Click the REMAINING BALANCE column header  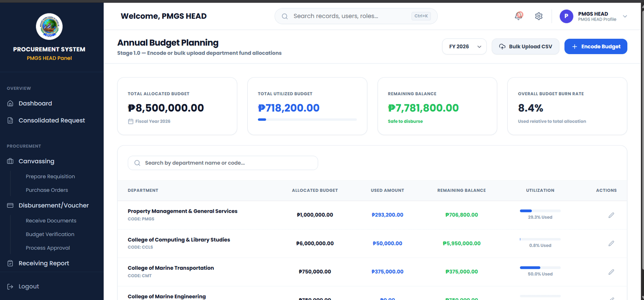click(x=462, y=190)
